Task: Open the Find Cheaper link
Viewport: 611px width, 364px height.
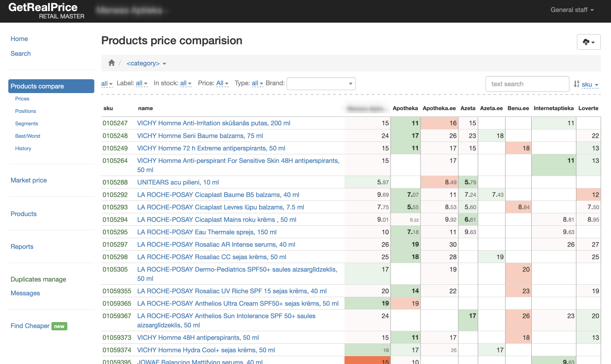Action: (x=30, y=326)
